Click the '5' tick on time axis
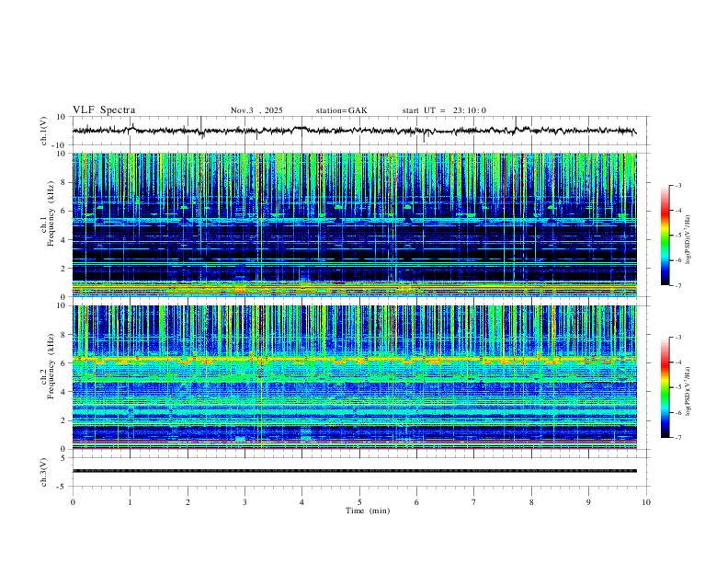This screenshot has width=728, height=563. click(x=359, y=502)
